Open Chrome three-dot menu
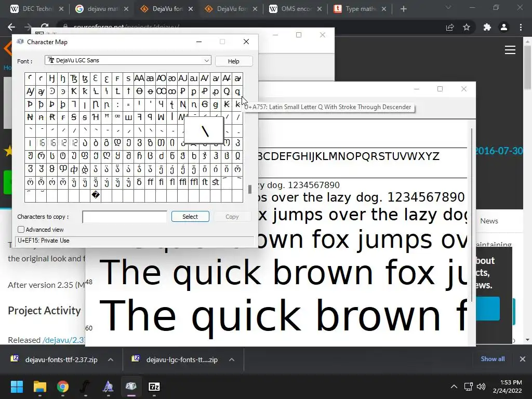The image size is (532, 399). (521, 27)
